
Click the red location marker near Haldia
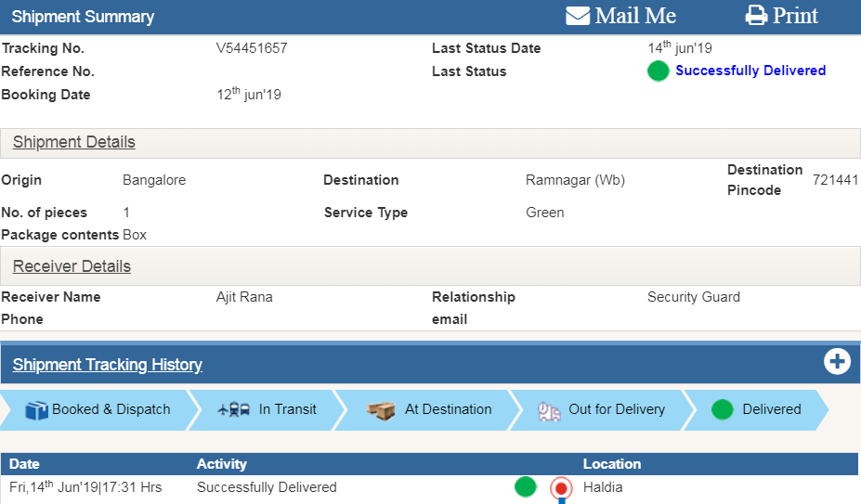coord(560,487)
